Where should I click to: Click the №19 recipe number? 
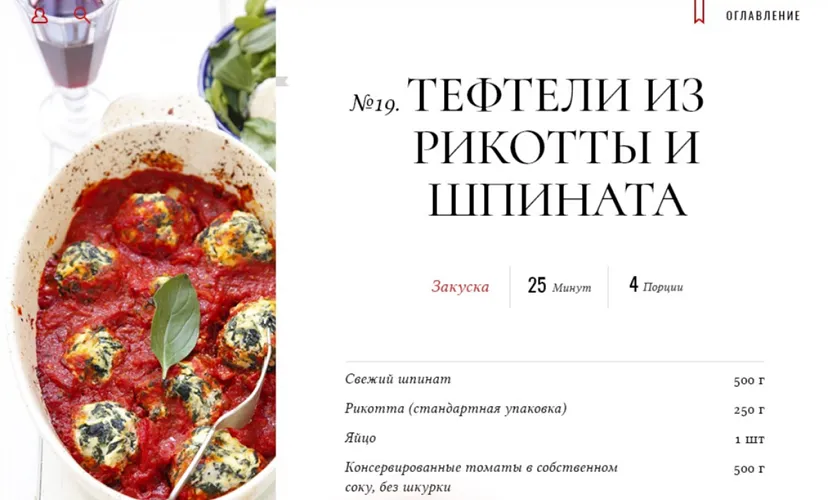[x=375, y=103]
